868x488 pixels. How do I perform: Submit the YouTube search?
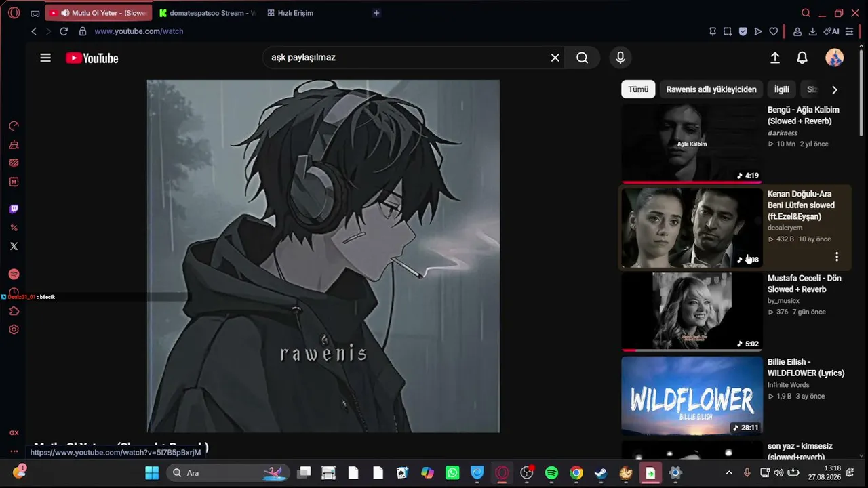pyautogui.click(x=582, y=58)
